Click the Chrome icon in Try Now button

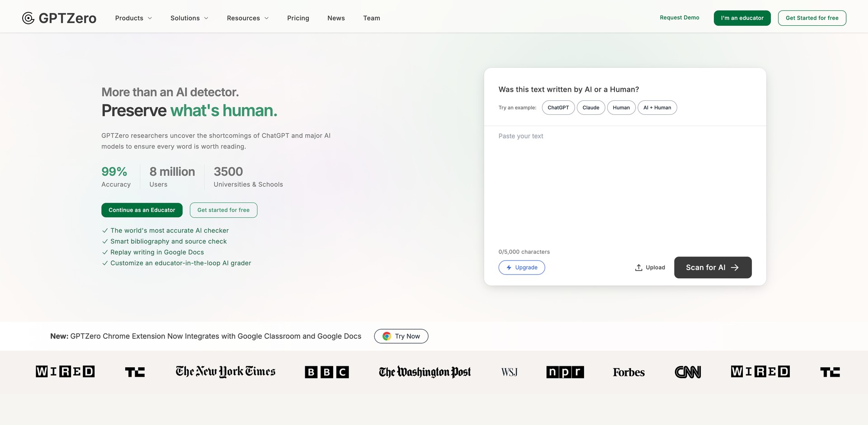pyautogui.click(x=387, y=336)
